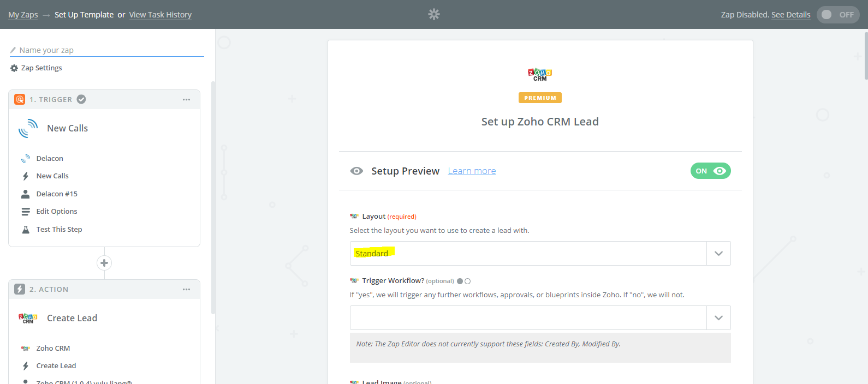The image size is (868, 384).
Task: Click the page vertical scrollbar
Action: pos(866,56)
